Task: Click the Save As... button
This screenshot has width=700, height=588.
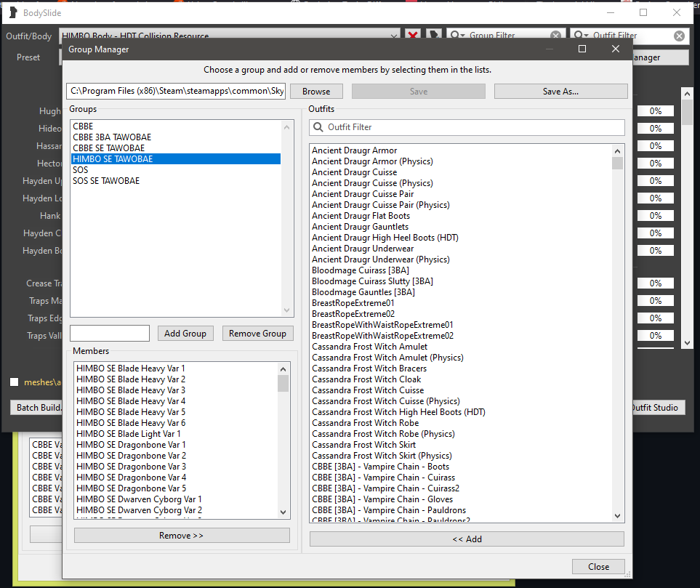Action: (560, 91)
